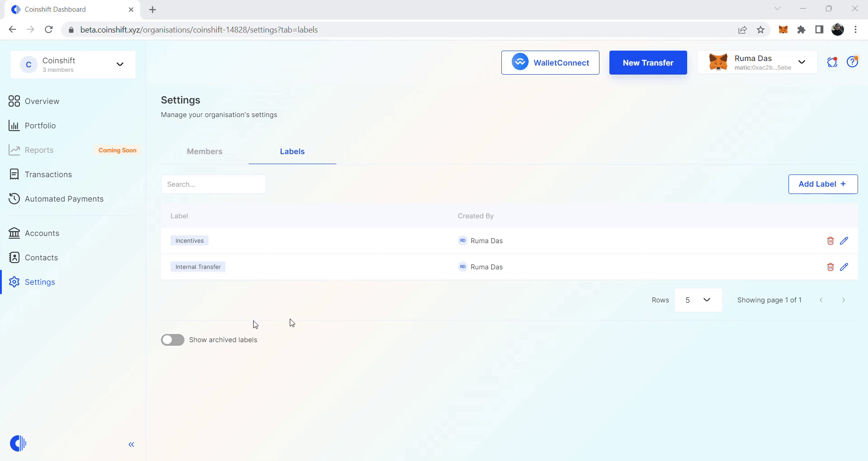Click the New Transfer button

(648, 63)
